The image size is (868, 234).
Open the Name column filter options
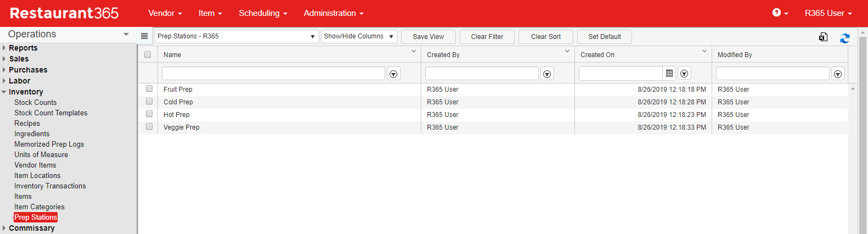(x=393, y=74)
